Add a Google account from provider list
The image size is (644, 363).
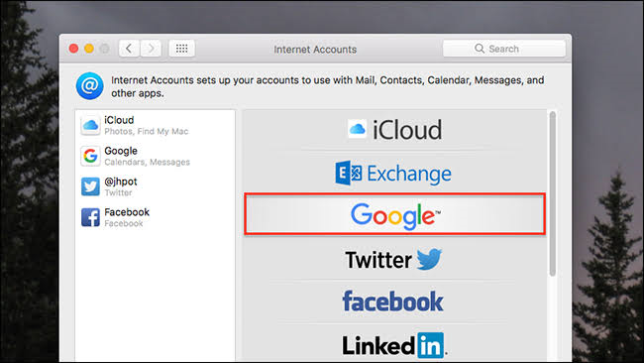394,214
